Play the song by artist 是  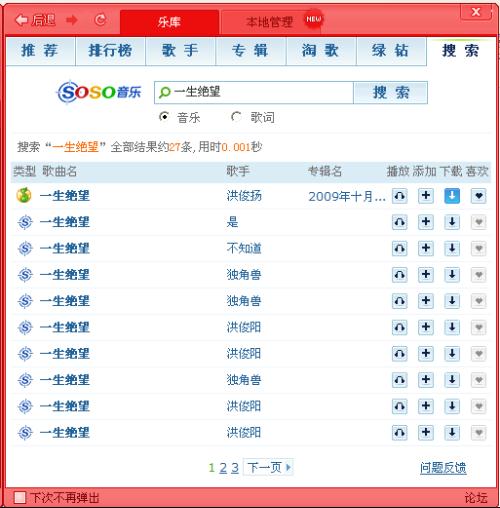click(x=399, y=222)
